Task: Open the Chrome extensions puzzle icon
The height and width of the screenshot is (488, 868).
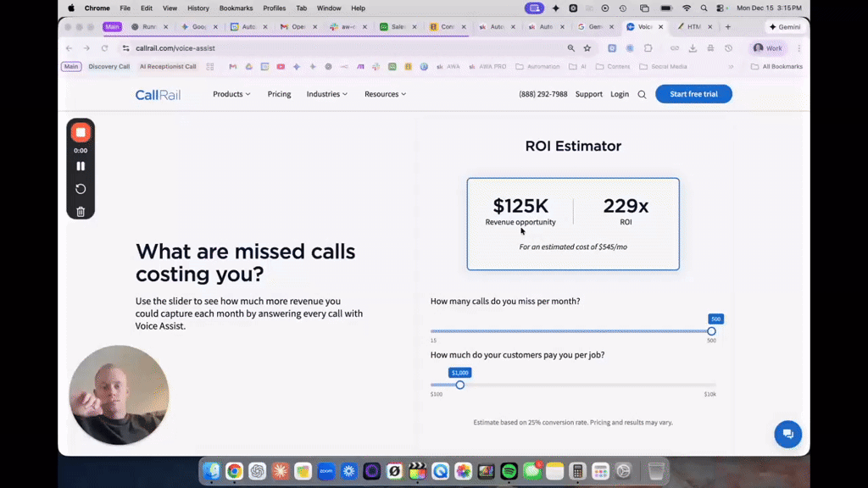Action: tap(648, 48)
